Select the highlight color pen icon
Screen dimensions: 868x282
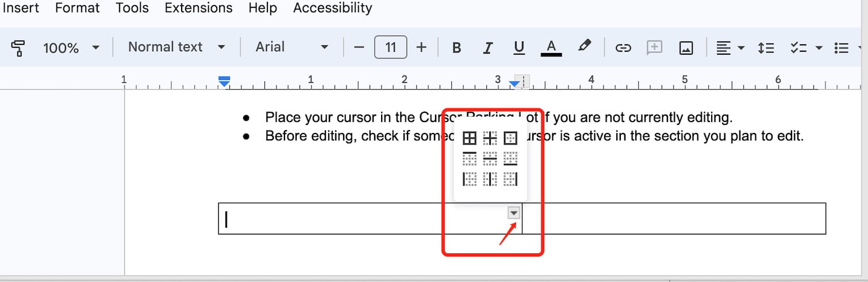click(584, 46)
